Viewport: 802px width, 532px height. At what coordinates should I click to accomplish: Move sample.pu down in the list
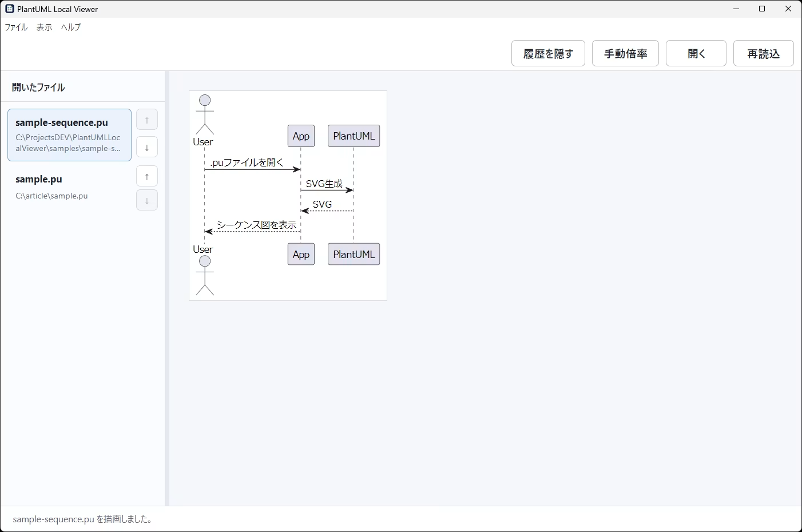(147, 200)
